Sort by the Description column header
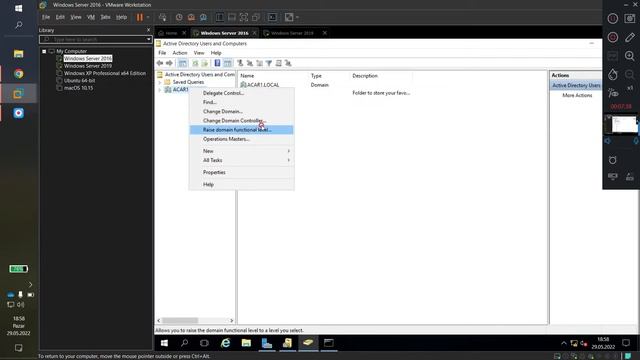The width and height of the screenshot is (640, 360). (x=365, y=76)
